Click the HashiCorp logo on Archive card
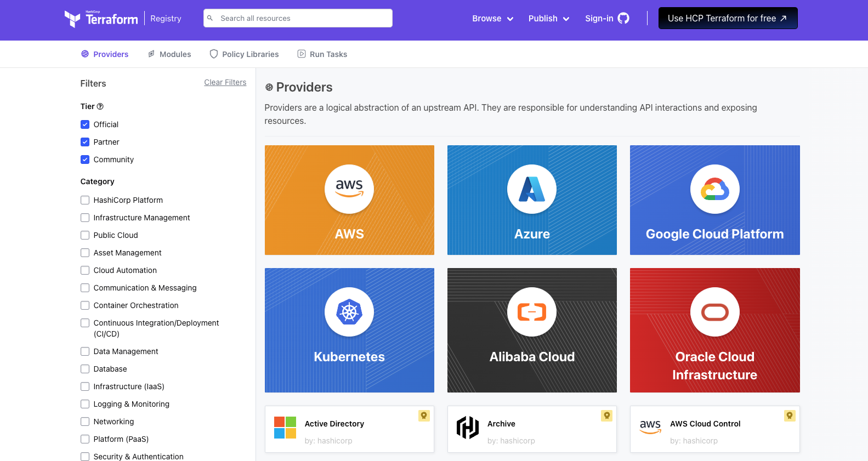 pos(468,428)
